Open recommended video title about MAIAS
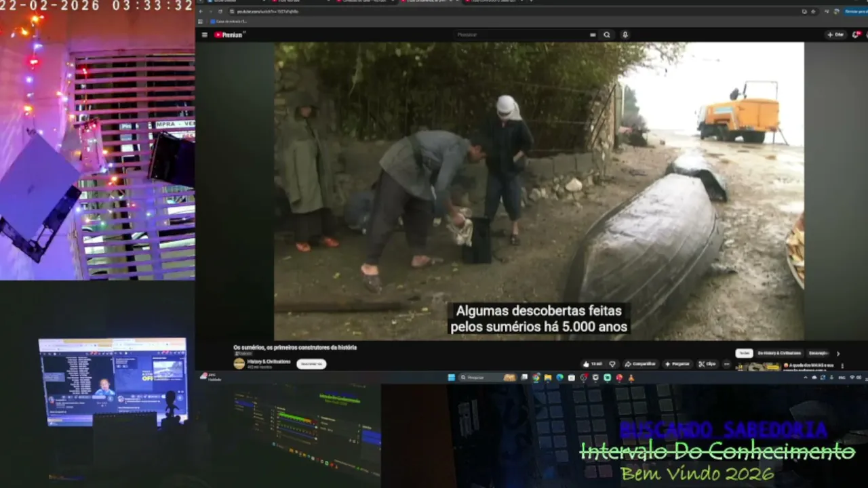868x488 pixels. coord(810,367)
